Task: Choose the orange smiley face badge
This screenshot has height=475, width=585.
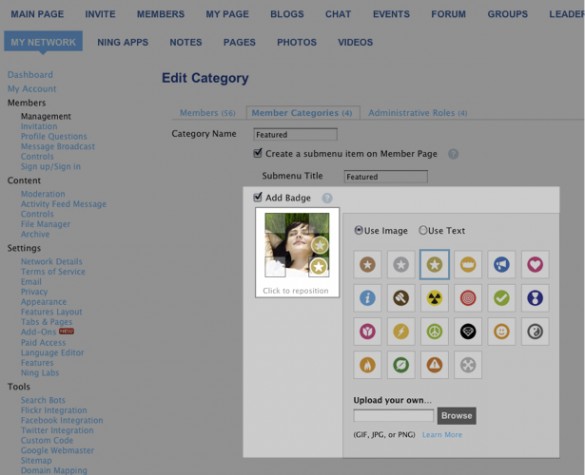Action: pyautogui.click(x=501, y=331)
